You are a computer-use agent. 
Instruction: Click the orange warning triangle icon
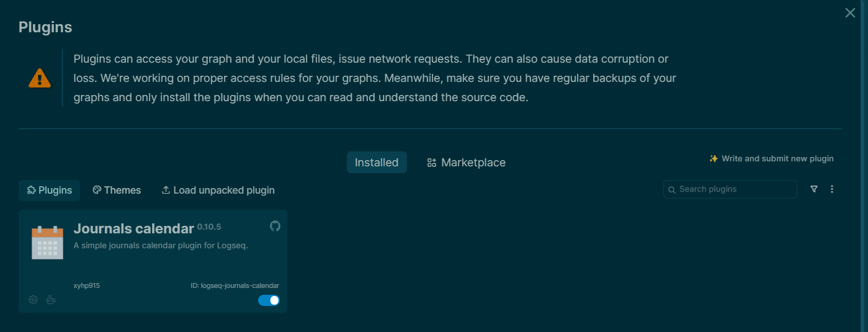click(x=40, y=78)
